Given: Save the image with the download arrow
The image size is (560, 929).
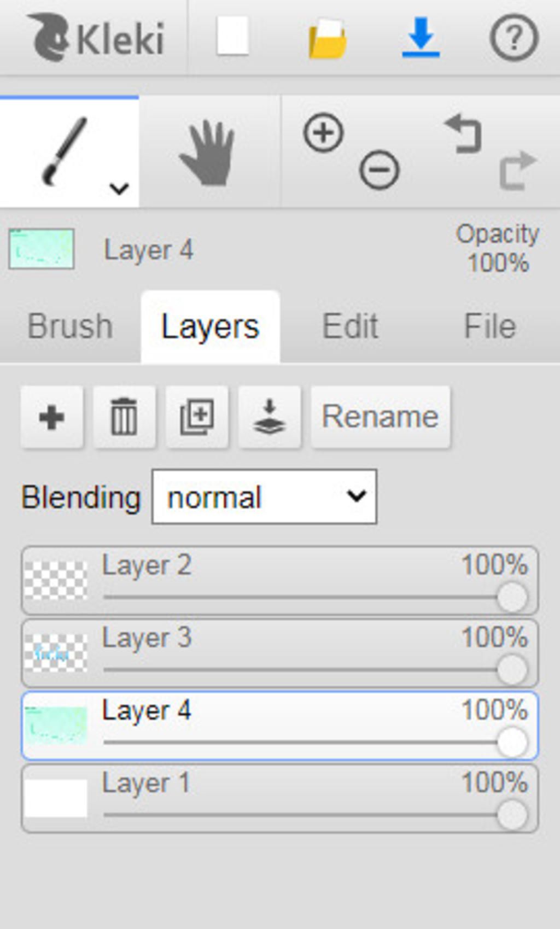Looking at the screenshot, I should [421, 37].
